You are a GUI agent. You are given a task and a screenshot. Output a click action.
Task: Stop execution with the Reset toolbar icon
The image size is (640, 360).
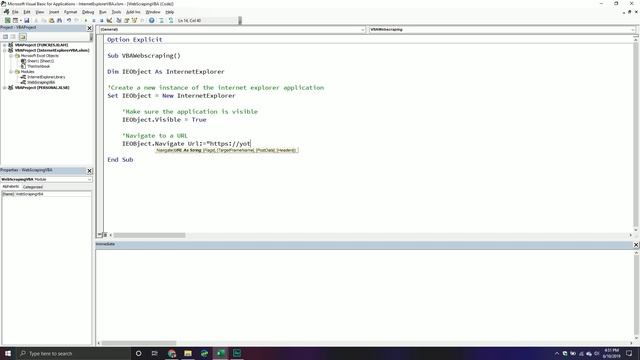tap(102, 20)
